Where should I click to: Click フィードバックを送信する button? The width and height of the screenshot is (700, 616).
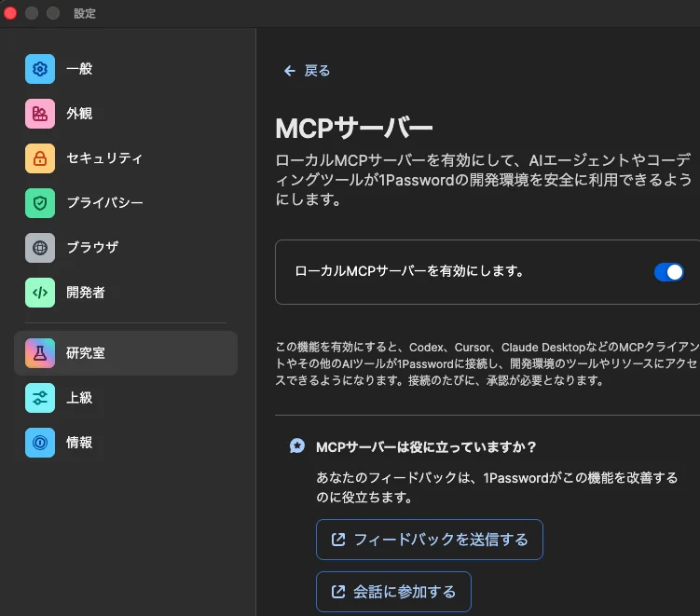430,540
